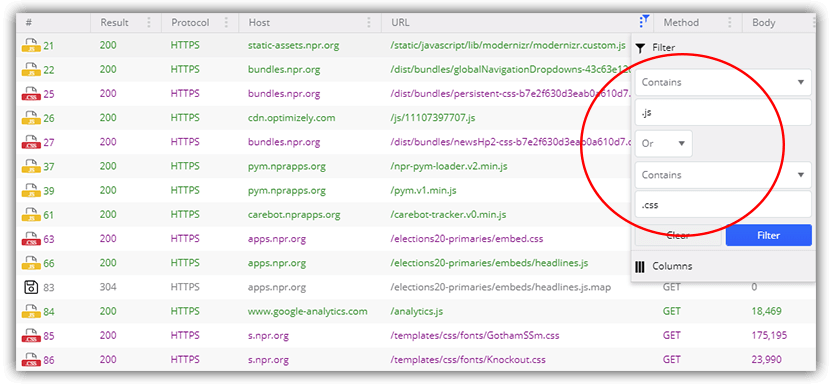Apply the filter with the blue Filter button
Screen dimensions: 834x388
tap(769, 235)
